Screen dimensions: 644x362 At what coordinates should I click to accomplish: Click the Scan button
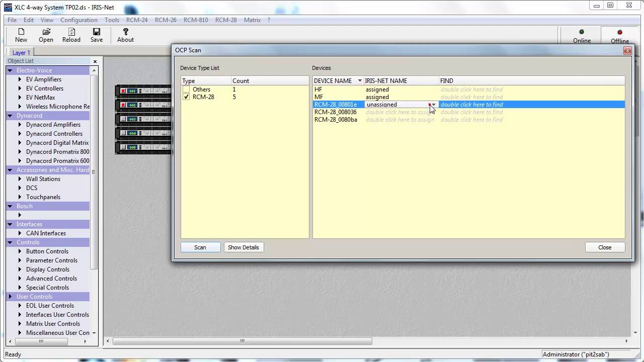(x=200, y=247)
